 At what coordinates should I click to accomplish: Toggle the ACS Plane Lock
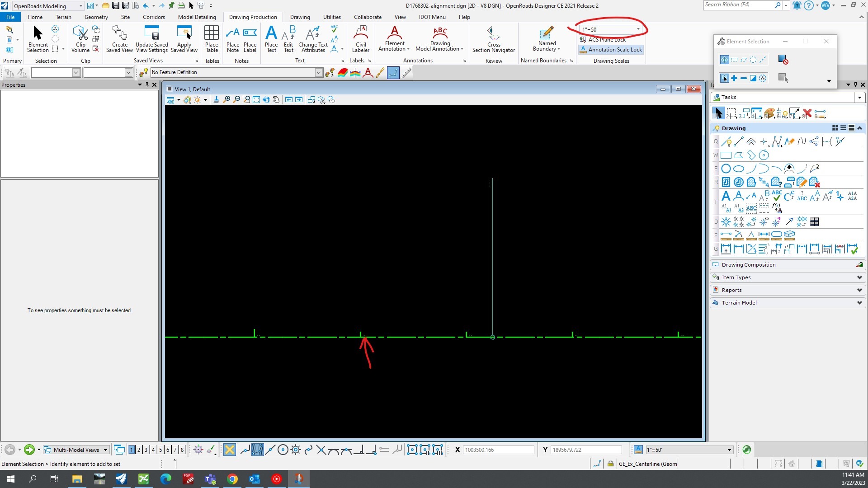pyautogui.click(x=603, y=40)
